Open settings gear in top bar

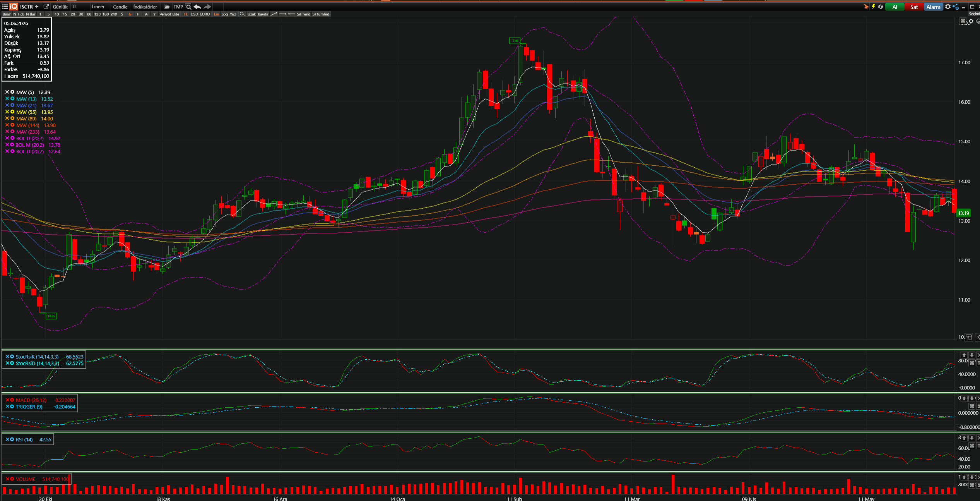tap(948, 7)
